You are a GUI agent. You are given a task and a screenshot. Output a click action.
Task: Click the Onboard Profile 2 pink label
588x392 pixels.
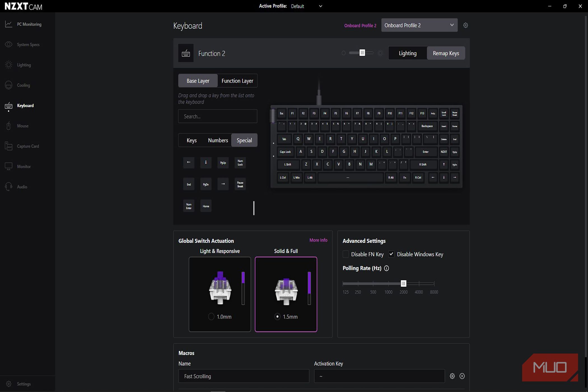pos(360,25)
